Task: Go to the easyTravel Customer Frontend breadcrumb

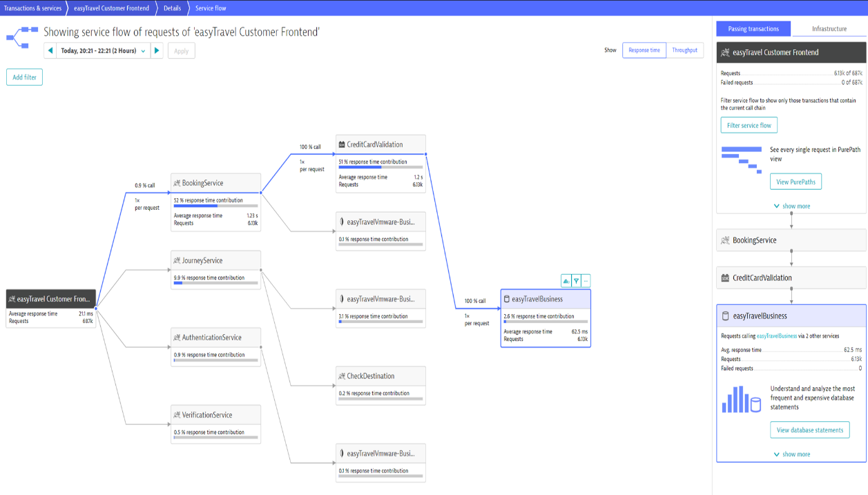Action: 111,8
